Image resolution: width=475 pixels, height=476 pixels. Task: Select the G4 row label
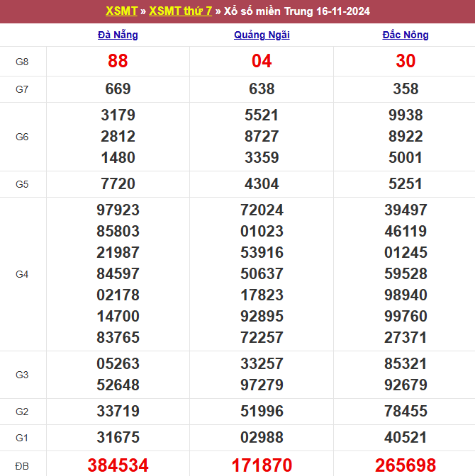22,274
